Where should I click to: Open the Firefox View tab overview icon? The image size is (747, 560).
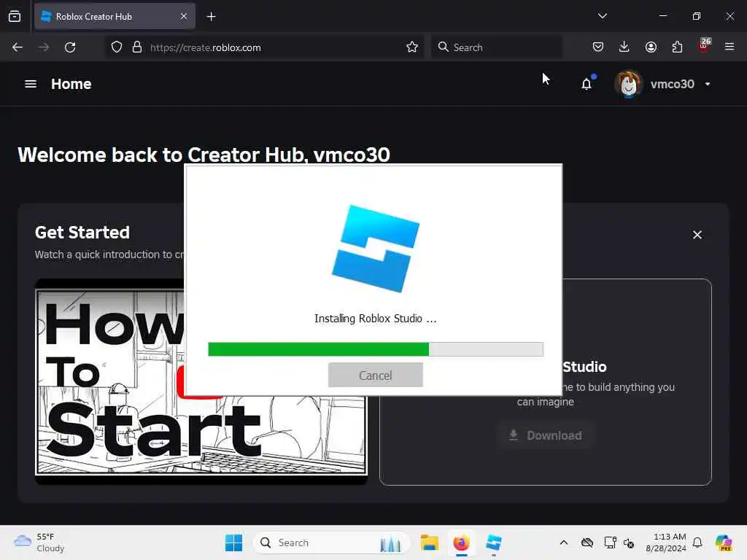(15, 16)
